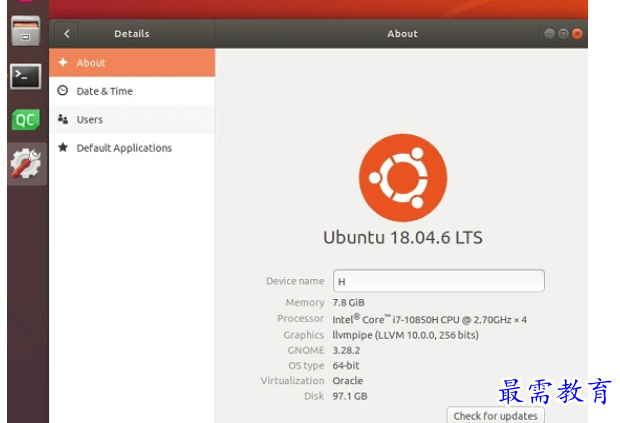Click the Device name label

pos(295,281)
